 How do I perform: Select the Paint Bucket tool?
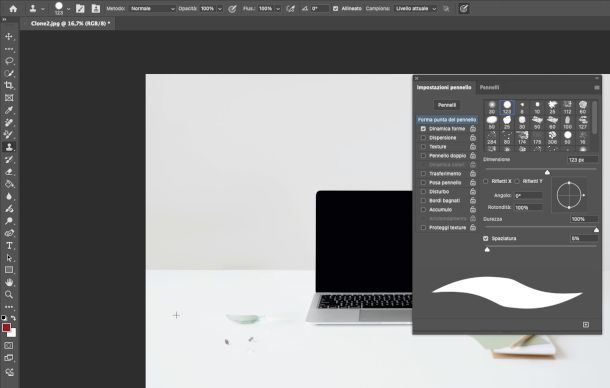[x=9, y=184]
